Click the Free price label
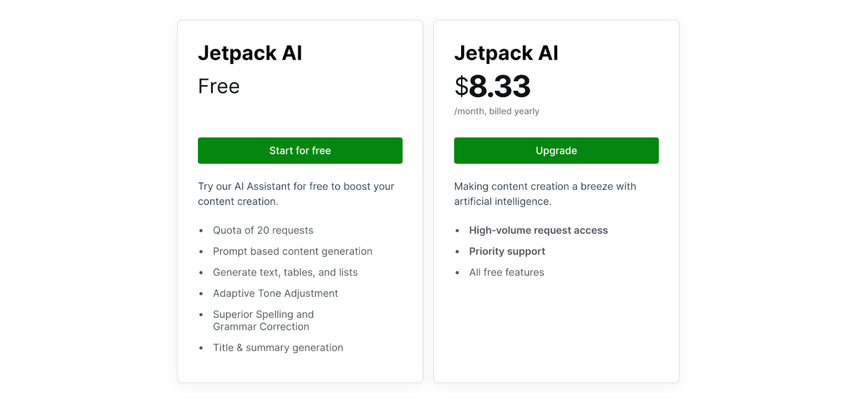868x401 pixels. pyautogui.click(x=218, y=86)
